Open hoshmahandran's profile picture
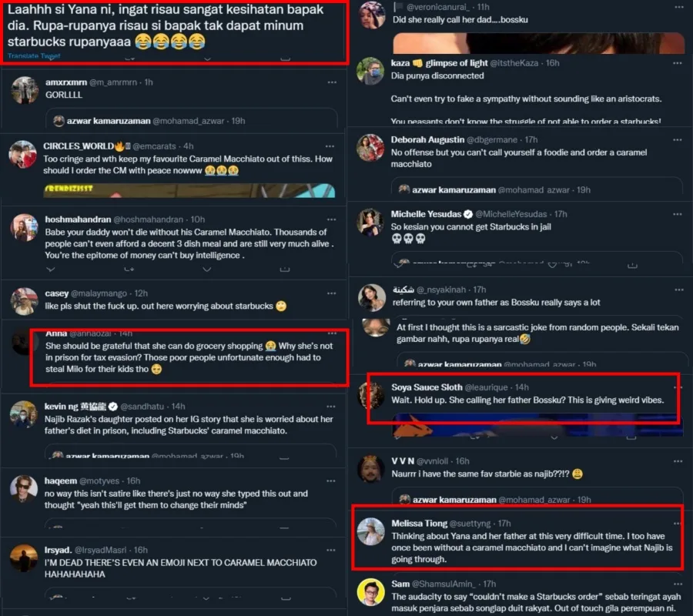 coord(24,228)
